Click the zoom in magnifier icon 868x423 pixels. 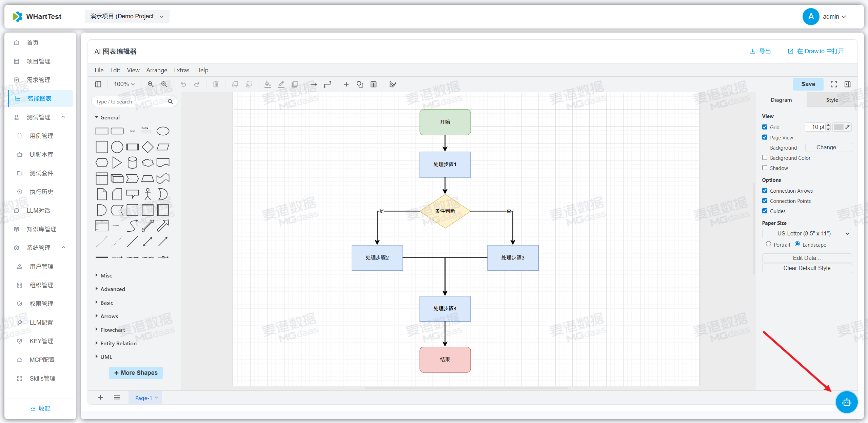(151, 84)
